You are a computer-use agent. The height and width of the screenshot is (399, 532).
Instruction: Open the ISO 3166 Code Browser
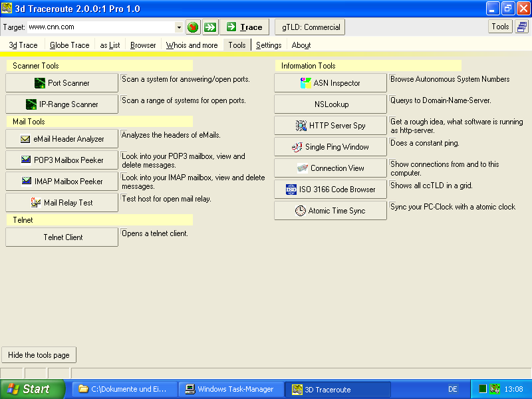click(x=331, y=190)
